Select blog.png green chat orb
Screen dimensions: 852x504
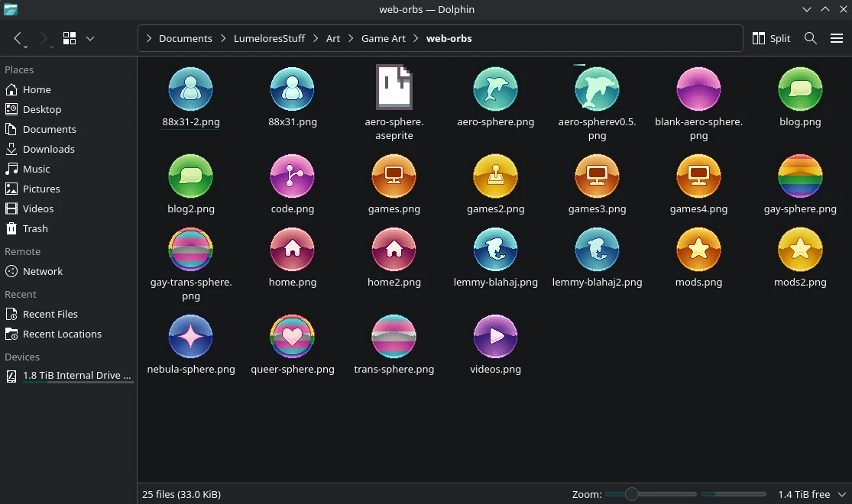pos(800,89)
